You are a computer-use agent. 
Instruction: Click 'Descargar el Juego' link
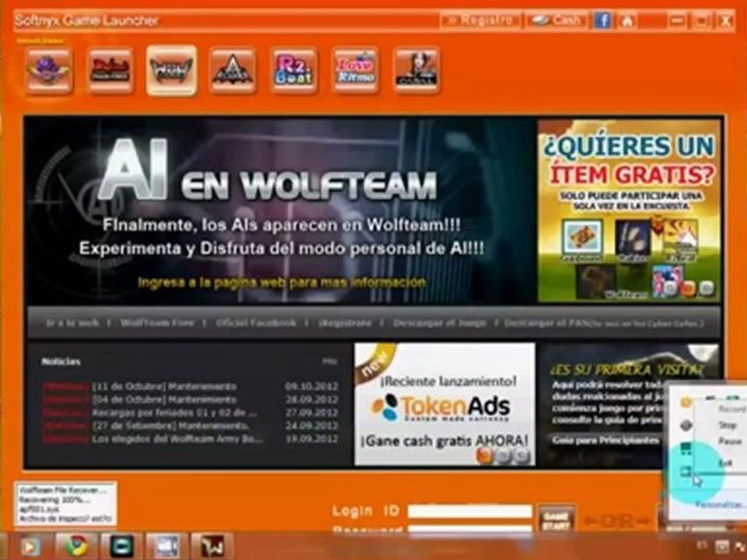pos(439,323)
